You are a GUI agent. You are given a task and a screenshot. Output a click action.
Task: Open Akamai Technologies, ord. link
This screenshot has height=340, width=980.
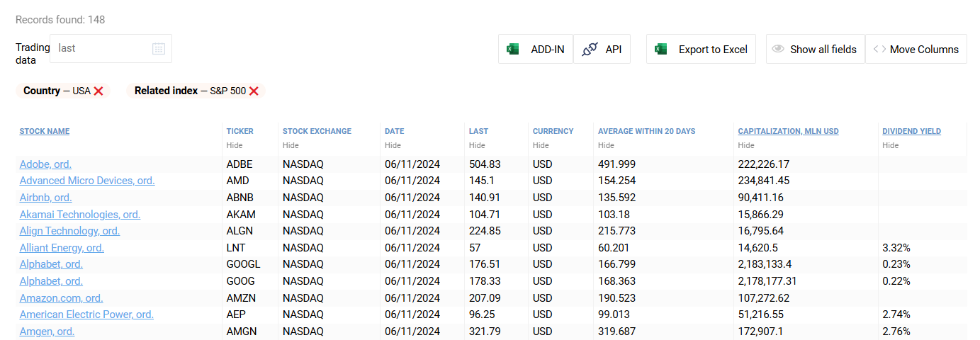coord(80,215)
